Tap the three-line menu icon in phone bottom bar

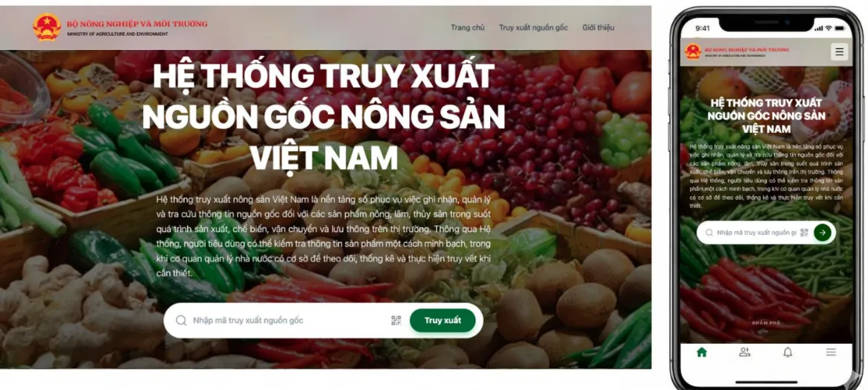[831, 352]
